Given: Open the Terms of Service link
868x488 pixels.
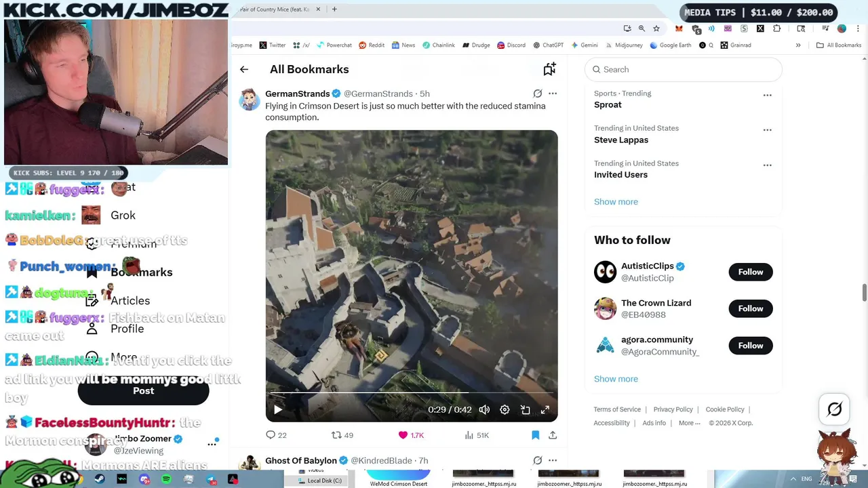Looking at the screenshot, I should point(617,409).
